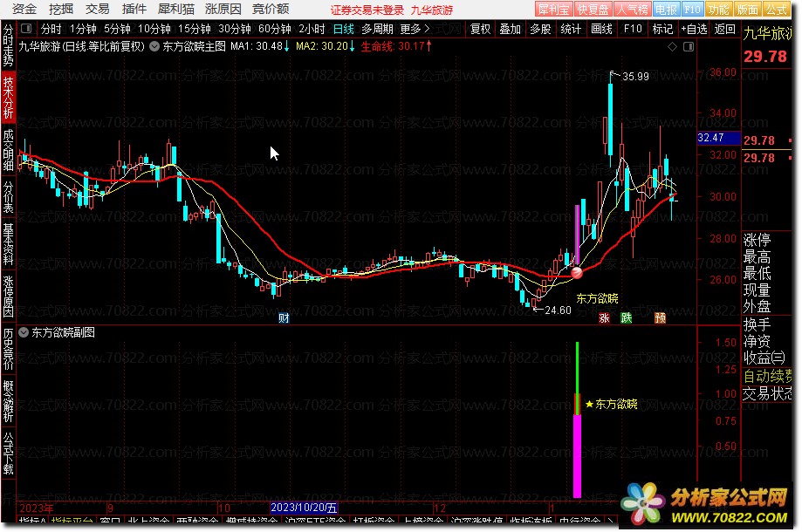Open the 公式 button
This screenshot has width=802, height=532.
[776, 10]
